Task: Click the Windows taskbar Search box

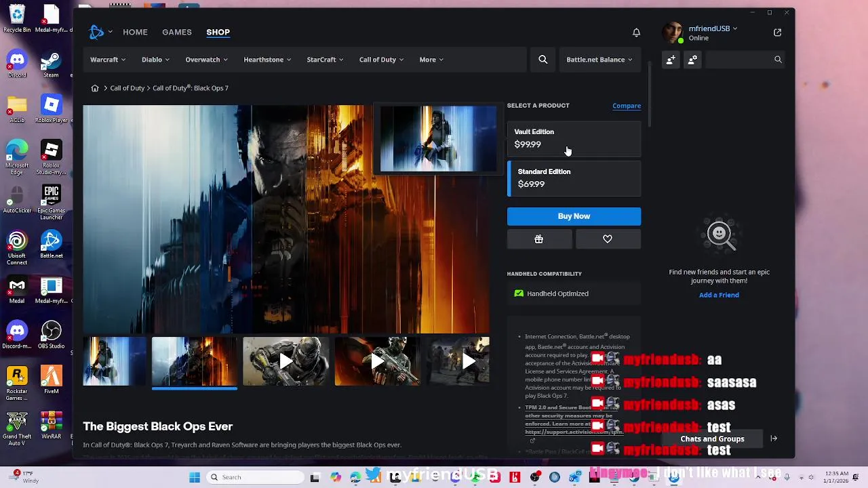Action: pyautogui.click(x=255, y=477)
